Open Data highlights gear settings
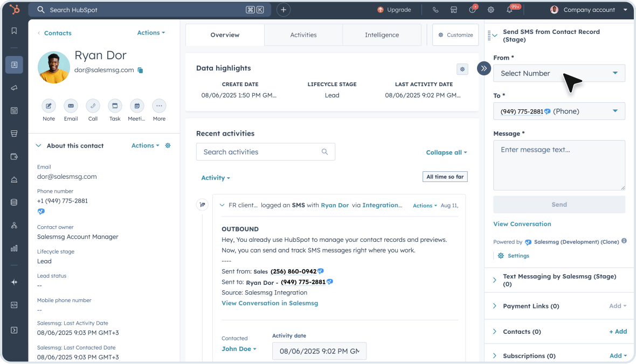This screenshot has height=364, width=636. (x=462, y=69)
